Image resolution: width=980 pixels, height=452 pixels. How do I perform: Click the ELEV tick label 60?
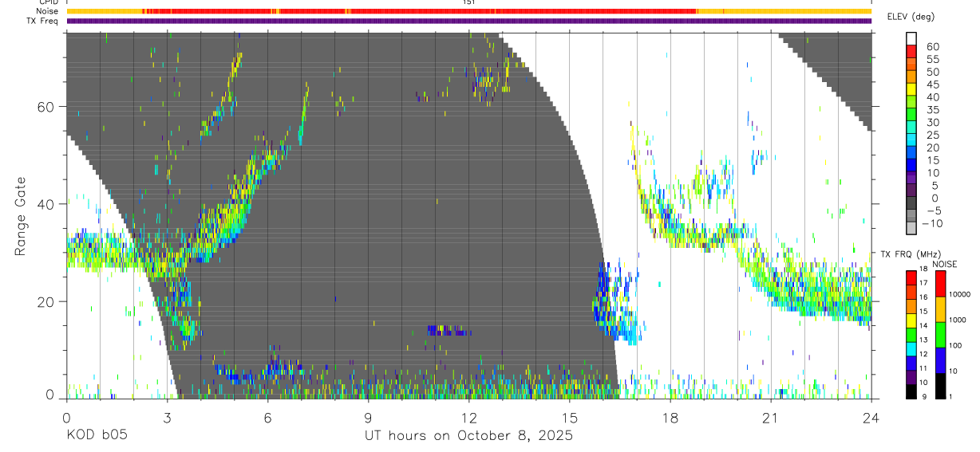[932, 47]
